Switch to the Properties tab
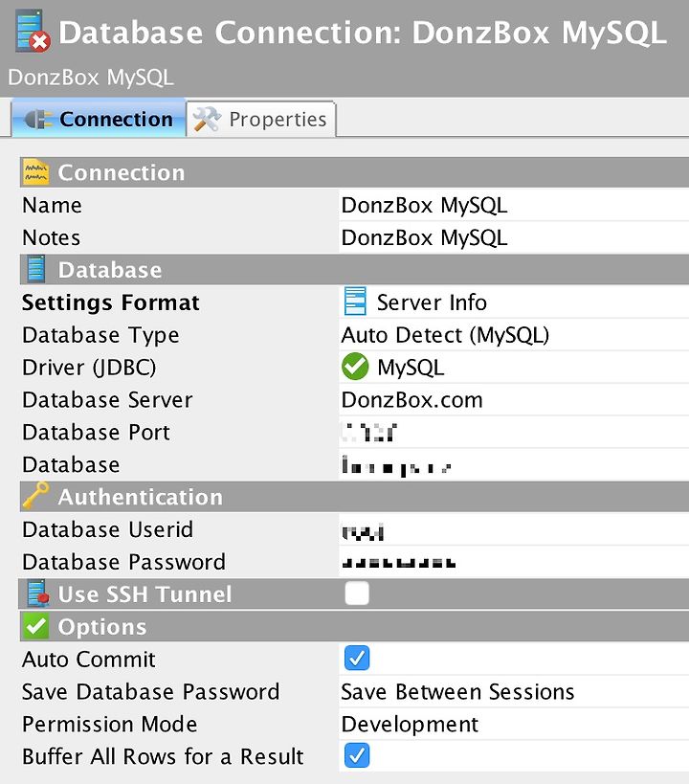The height and width of the screenshot is (784, 689). [x=260, y=120]
